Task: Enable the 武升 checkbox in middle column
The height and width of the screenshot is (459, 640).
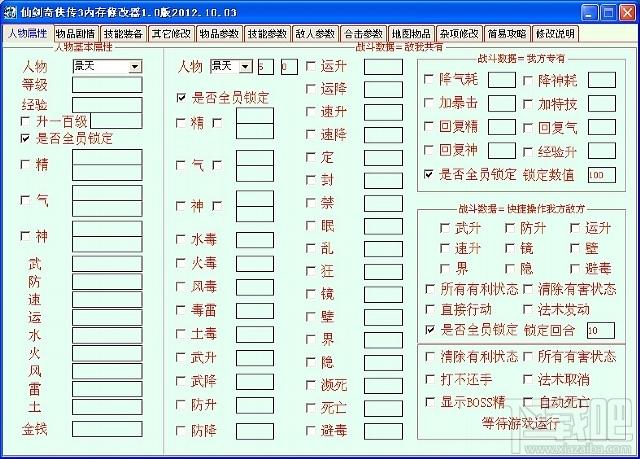Action: 180,357
